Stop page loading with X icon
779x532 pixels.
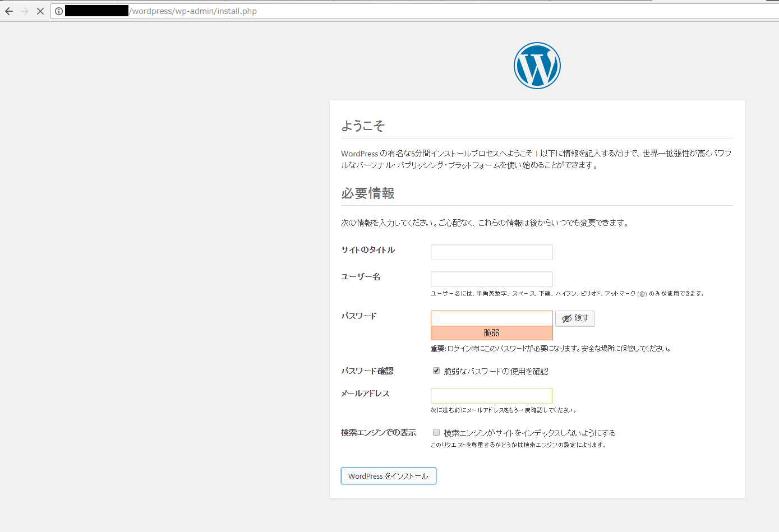coord(40,11)
